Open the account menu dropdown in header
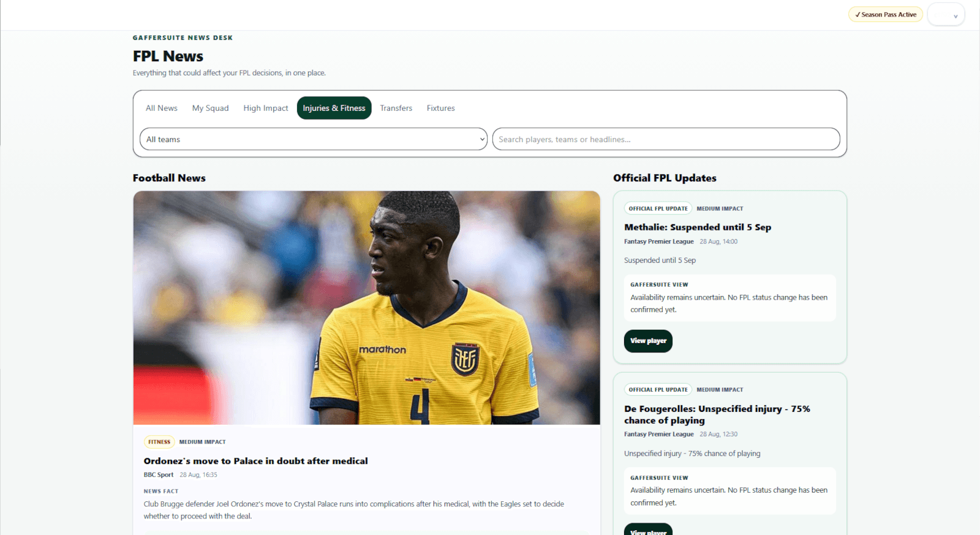Image resolution: width=980 pixels, height=535 pixels. coord(946,15)
